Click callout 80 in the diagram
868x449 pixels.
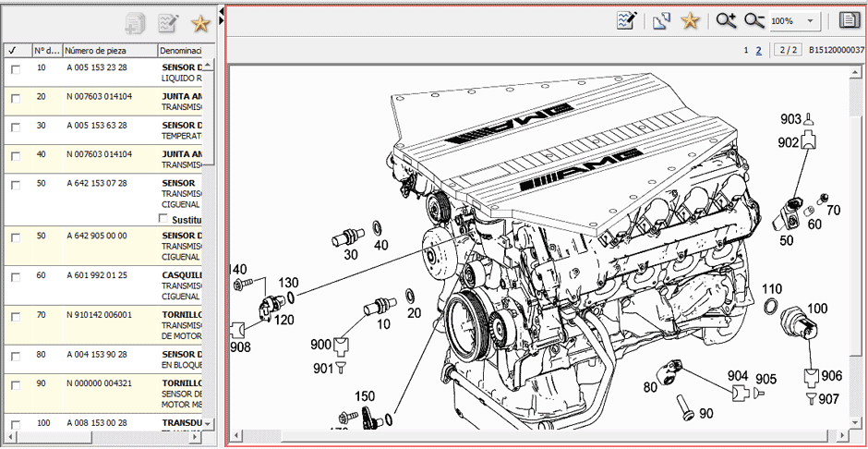click(x=650, y=386)
